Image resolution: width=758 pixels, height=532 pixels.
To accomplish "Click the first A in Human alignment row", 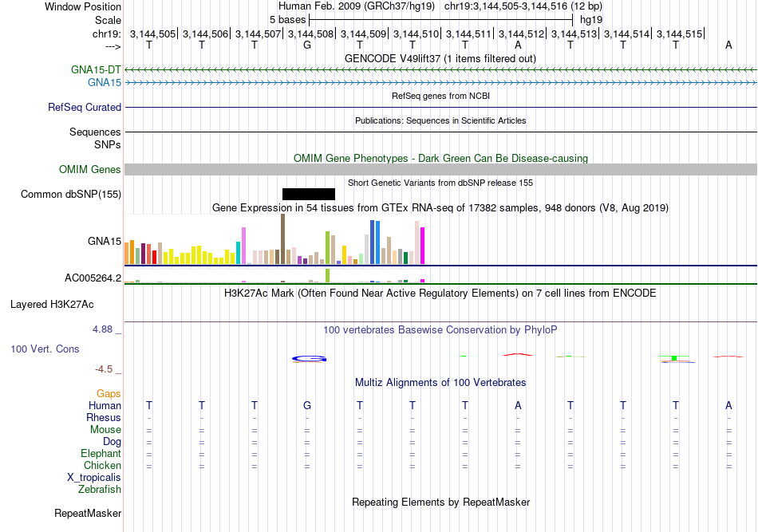I will pos(518,406).
